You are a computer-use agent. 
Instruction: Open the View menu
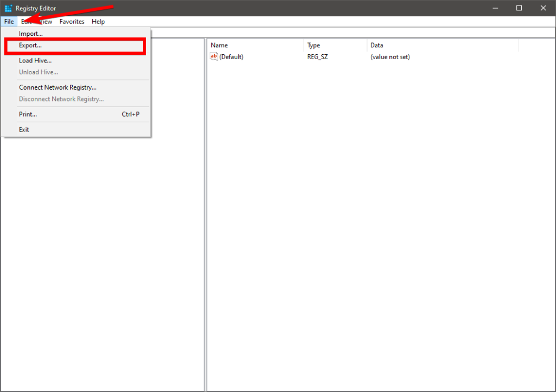[x=46, y=21]
